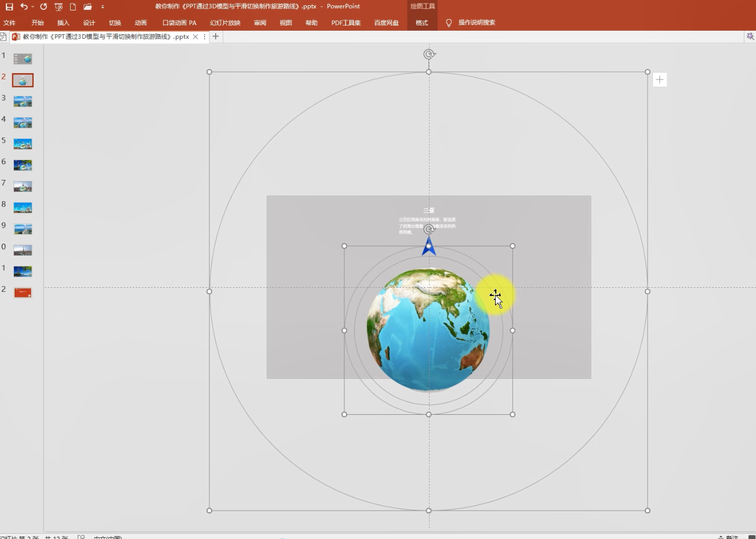Click the Undo arrow icon

(23, 7)
